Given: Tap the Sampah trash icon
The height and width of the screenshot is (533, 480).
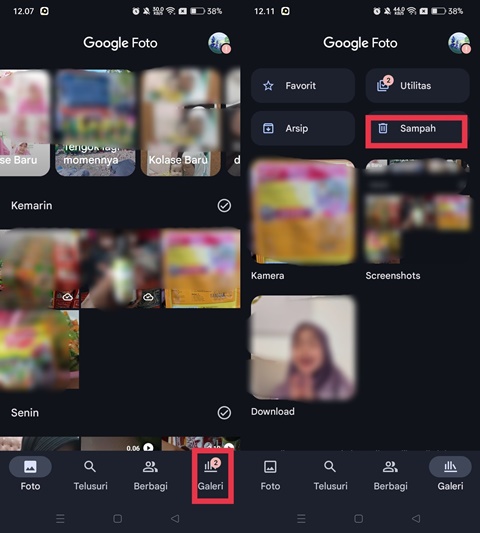Looking at the screenshot, I should click(x=383, y=128).
